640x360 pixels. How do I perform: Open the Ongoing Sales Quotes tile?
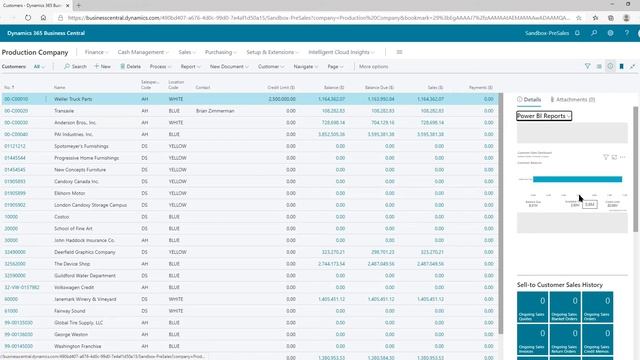point(532,307)
